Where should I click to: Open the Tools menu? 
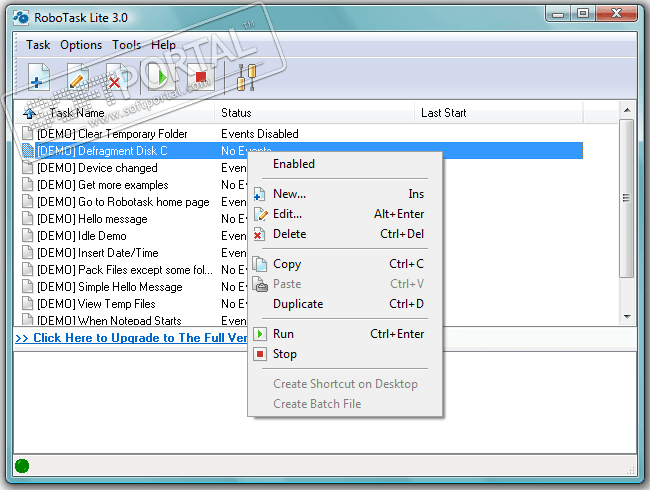(126, 45)
